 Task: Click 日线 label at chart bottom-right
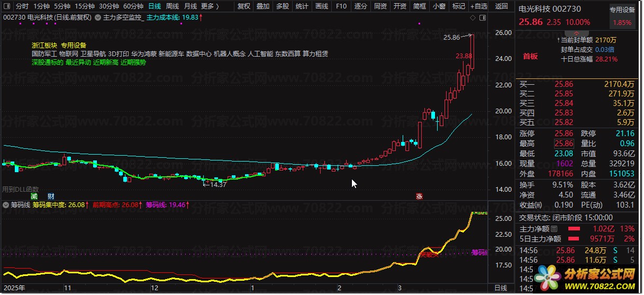[x=501, y=288]
